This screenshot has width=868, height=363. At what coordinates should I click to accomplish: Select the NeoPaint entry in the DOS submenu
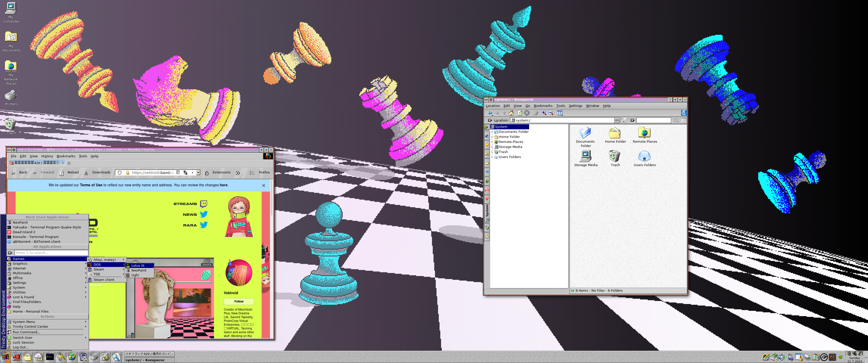point(139,270)
